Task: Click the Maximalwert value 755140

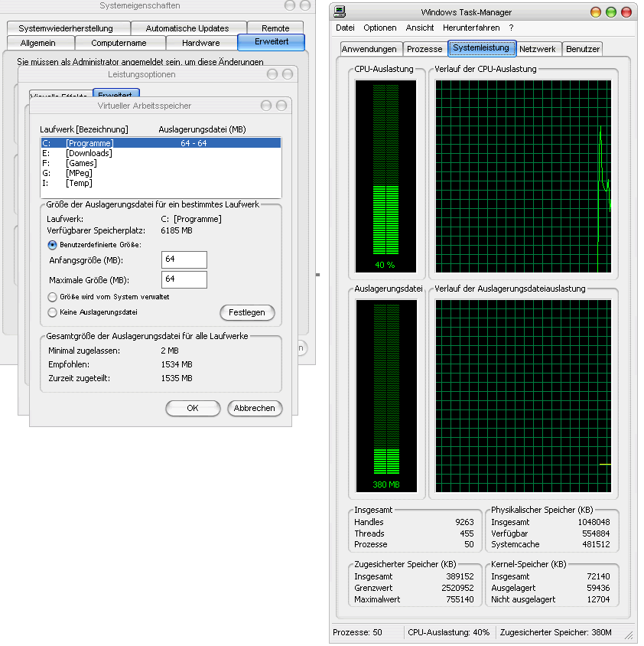Action: [x=460, y=599]
